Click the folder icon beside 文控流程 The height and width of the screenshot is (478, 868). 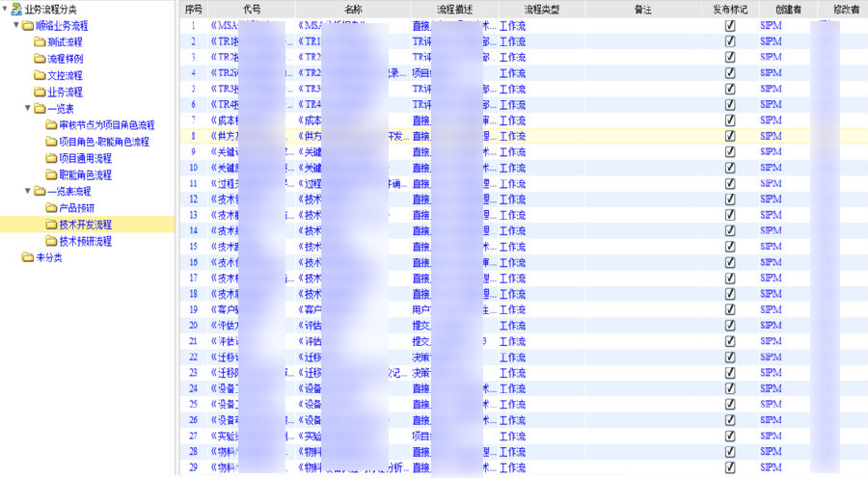pyautogui.click(x=40, y=75)
